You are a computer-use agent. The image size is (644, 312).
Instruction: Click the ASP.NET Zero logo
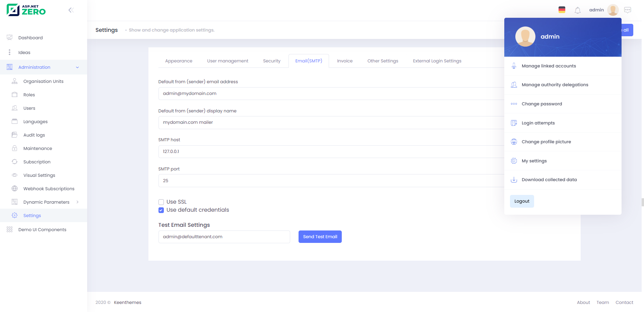click(26, 10)
